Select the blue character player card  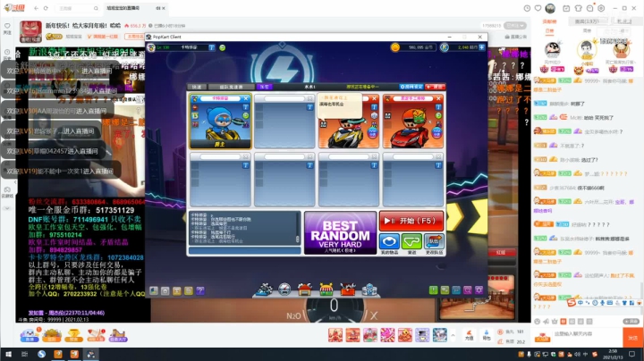pos(220,121)
